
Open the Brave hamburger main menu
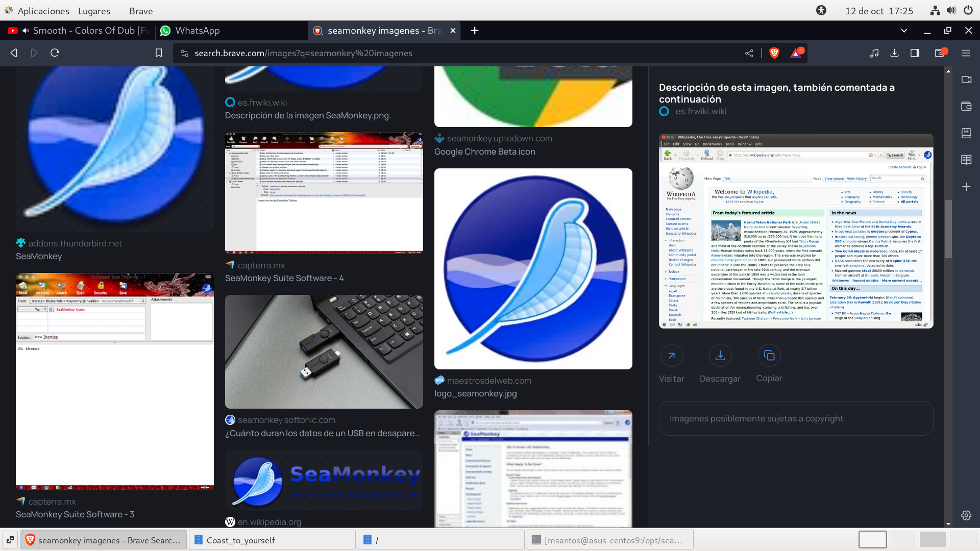click(966, 53)
